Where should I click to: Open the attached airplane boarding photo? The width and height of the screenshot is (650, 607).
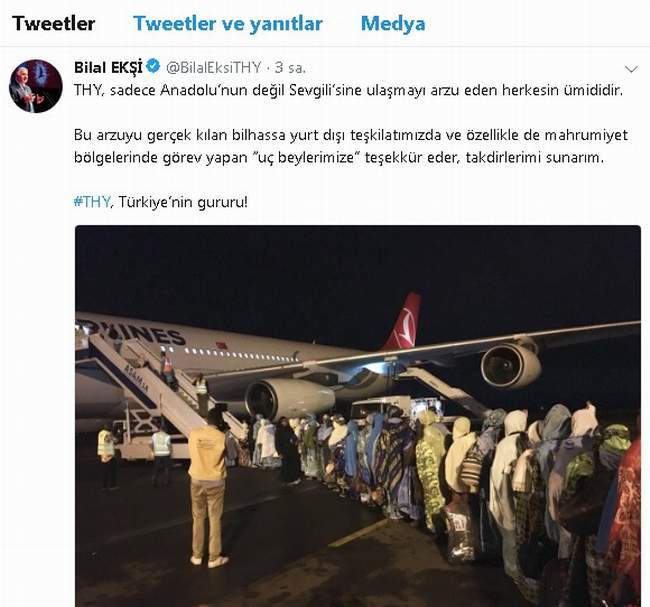(358, 416)
